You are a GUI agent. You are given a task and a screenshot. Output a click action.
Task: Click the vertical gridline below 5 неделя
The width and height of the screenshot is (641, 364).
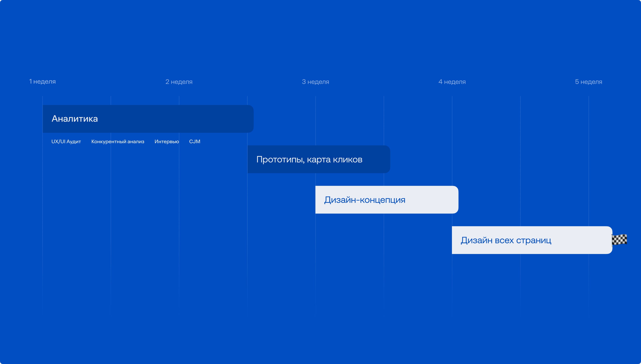click(x=589, y=175)
